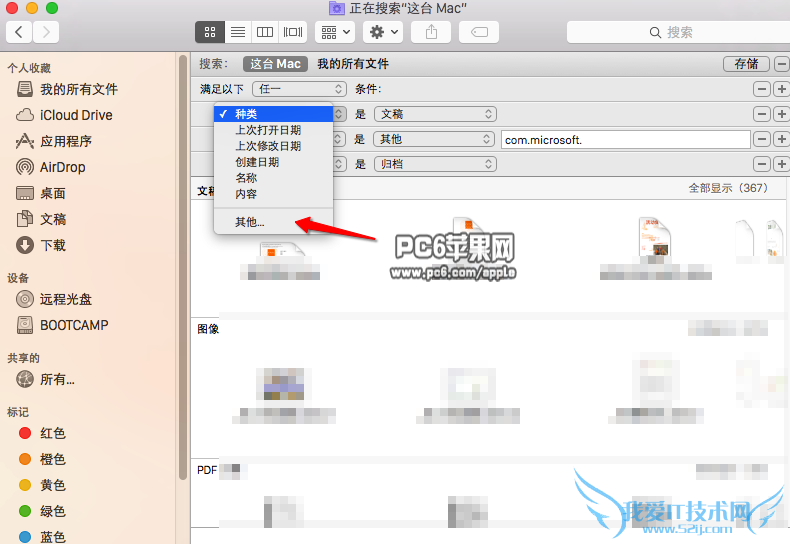Select the 橙色 tag
The image size is (790, 544).
click(x=42, y=459)
